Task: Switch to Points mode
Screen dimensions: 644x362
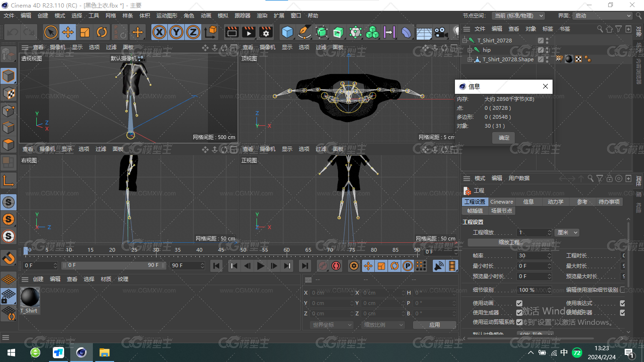Action: (x=8, y=110)
